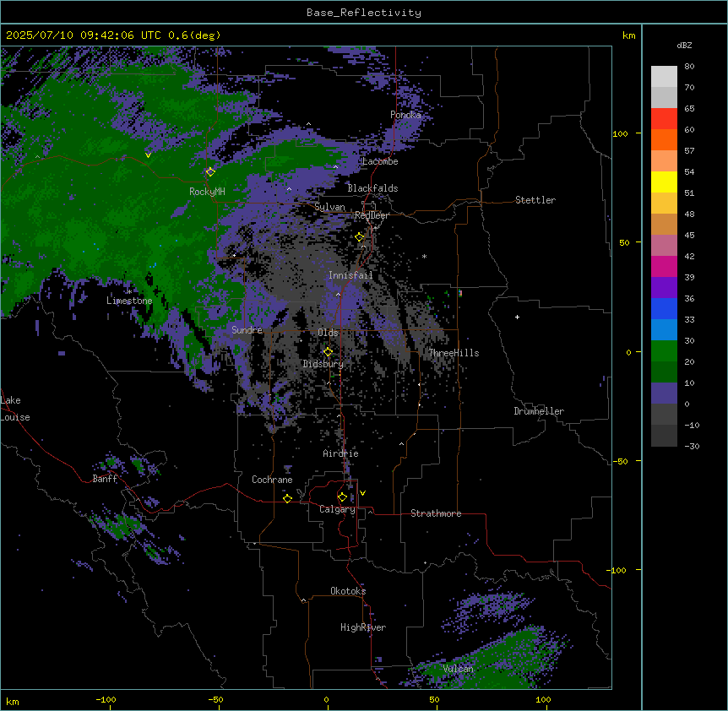The height and width of the screenshot is (711, 728).
Task: Click the yellow diamond marker above Calgary
Action: tap(342, 497)
